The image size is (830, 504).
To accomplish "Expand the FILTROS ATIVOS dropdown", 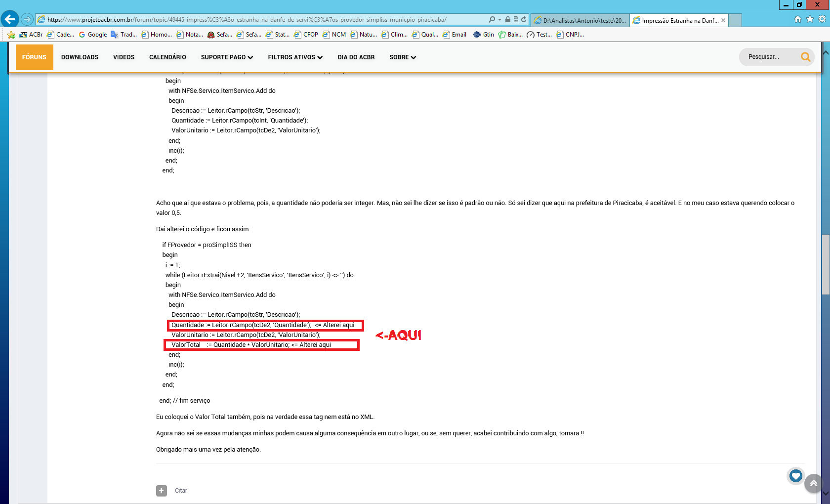I will pos(295,57).
